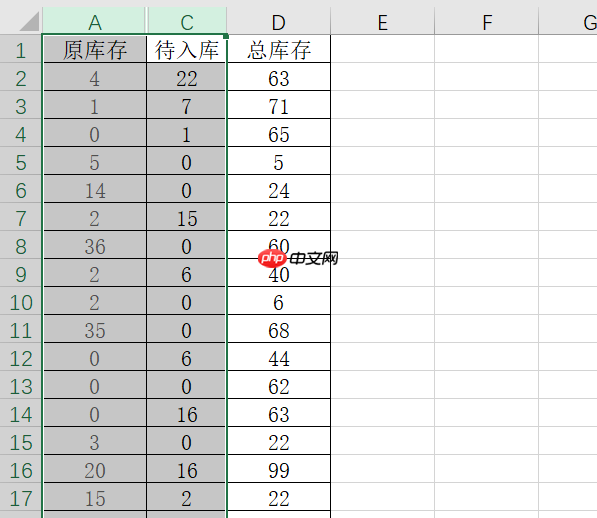Viewport: 597px width, 518px height.
Task: Select cell A17 containing 15
Action: pyautogui.click(x=95, y=496)
